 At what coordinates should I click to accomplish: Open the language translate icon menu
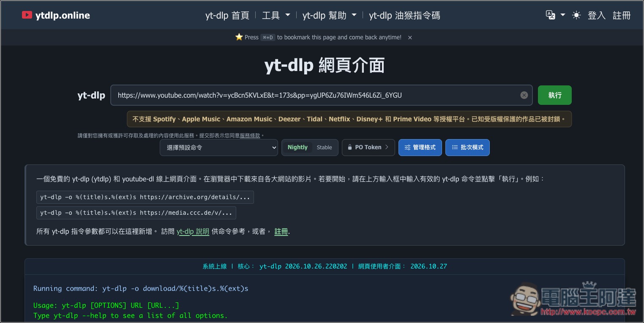[555, 15]
